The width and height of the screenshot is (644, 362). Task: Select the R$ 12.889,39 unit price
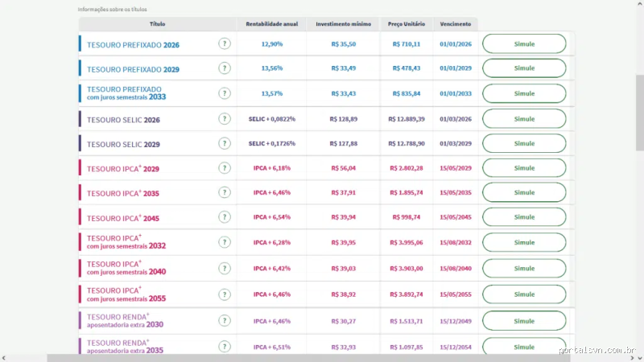pyautogui.click(x=407, y=119)
